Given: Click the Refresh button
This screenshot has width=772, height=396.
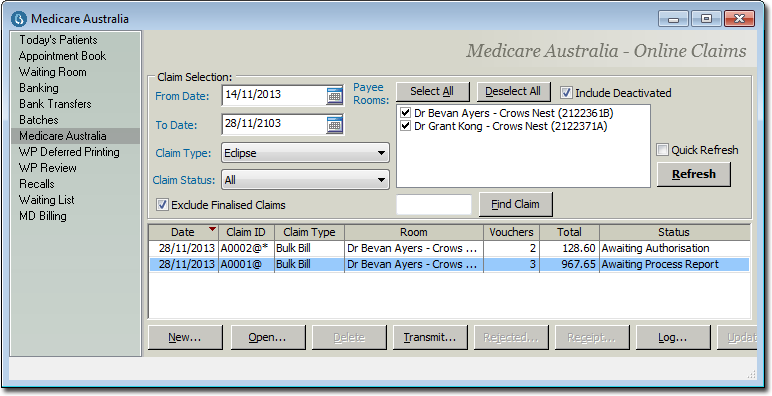Looking at the screenshot, I should point(694,174).
